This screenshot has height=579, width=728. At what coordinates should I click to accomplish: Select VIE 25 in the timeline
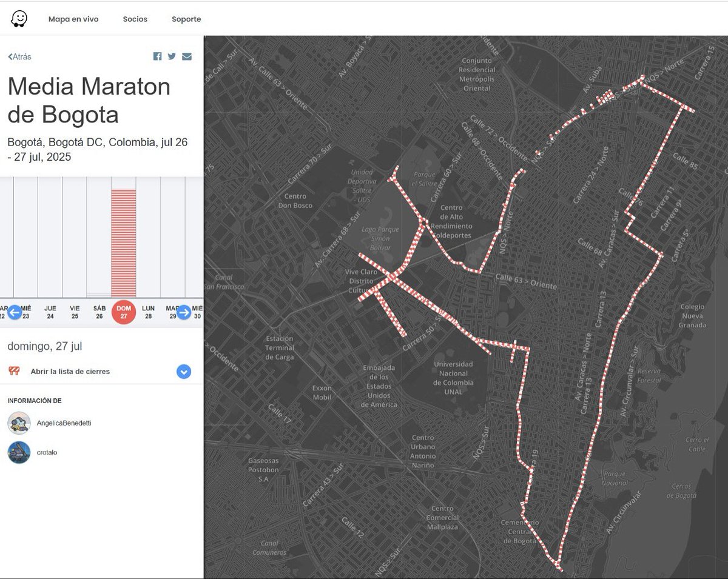click(75, 312)
